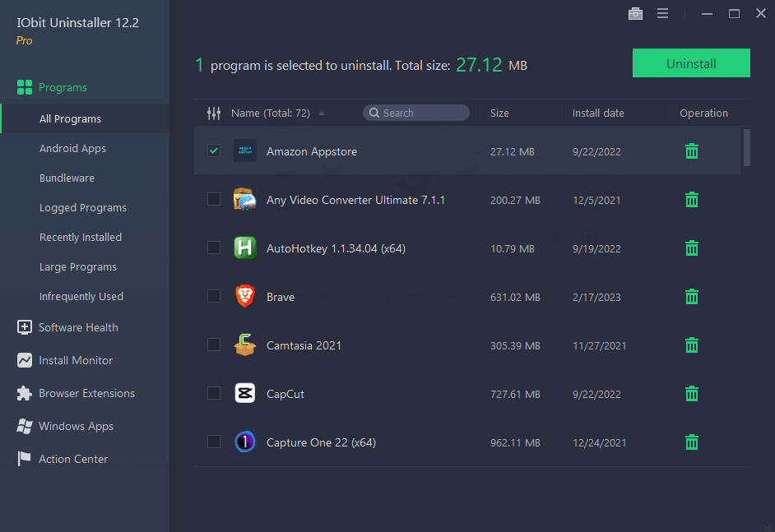This screenshot has width=775, height=532.
Task: Click the Windows Apps logo icon
Action: click(x=24, y=426)
